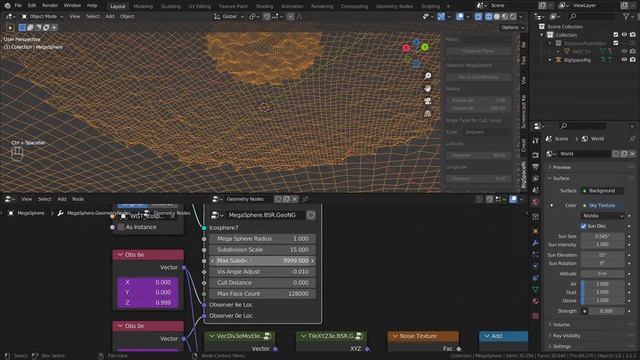
Task: Click the green Y axis gizmo ball
Action: coord(424,47)
